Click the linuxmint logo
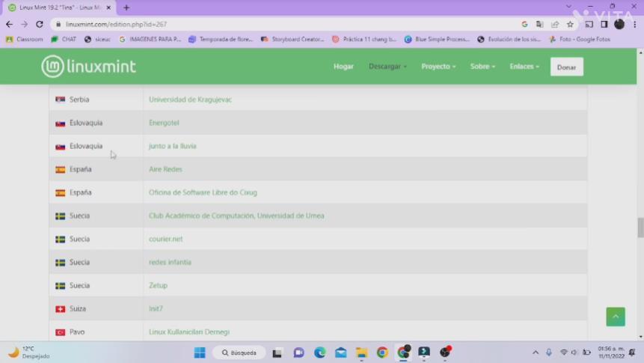This screenshot has height=363, width=644. coord(88,66)
